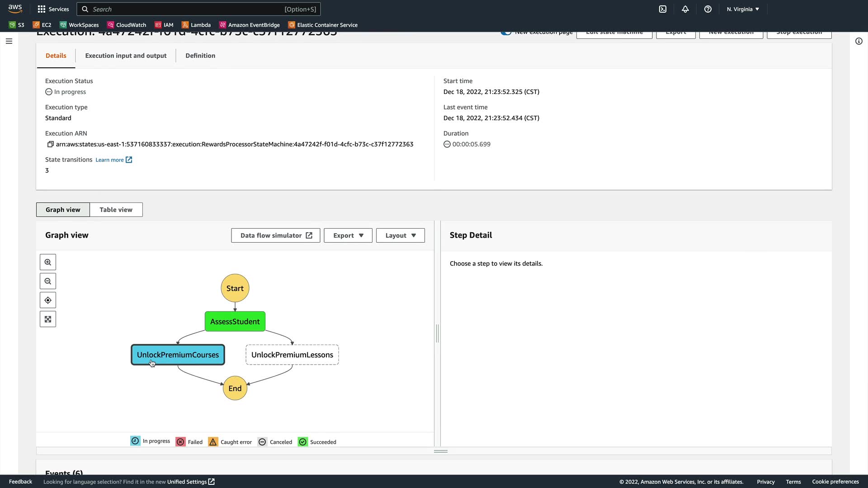Open the notifications bell icon
Viewport: 868px width, 488px height.
click(685, 9)
